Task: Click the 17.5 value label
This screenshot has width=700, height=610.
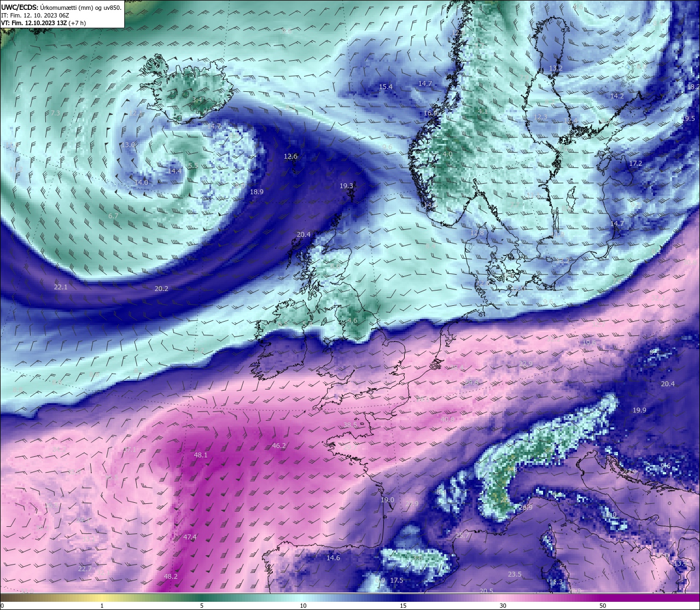Action: 396,580
